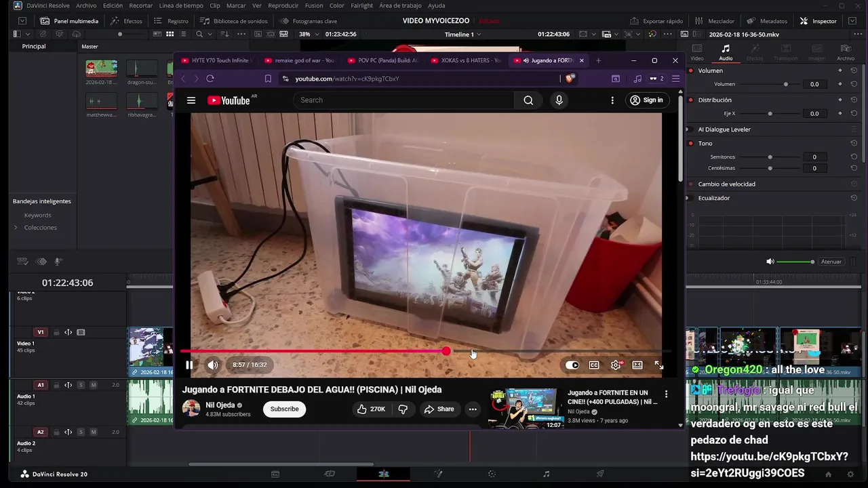Expand the top-left panel chevron dropdown
This screenshot has height=488, width=868.
[22, 21]
